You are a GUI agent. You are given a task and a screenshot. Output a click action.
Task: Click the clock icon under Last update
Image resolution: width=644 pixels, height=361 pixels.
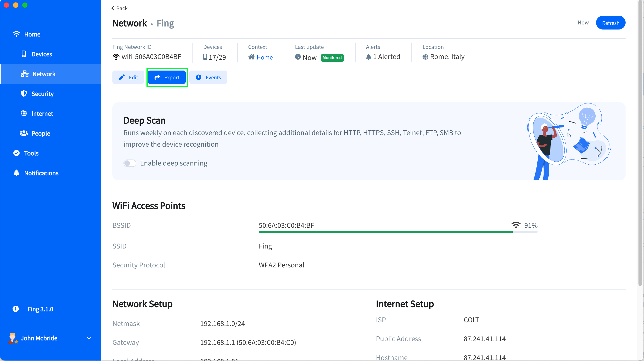click(298, 57)
